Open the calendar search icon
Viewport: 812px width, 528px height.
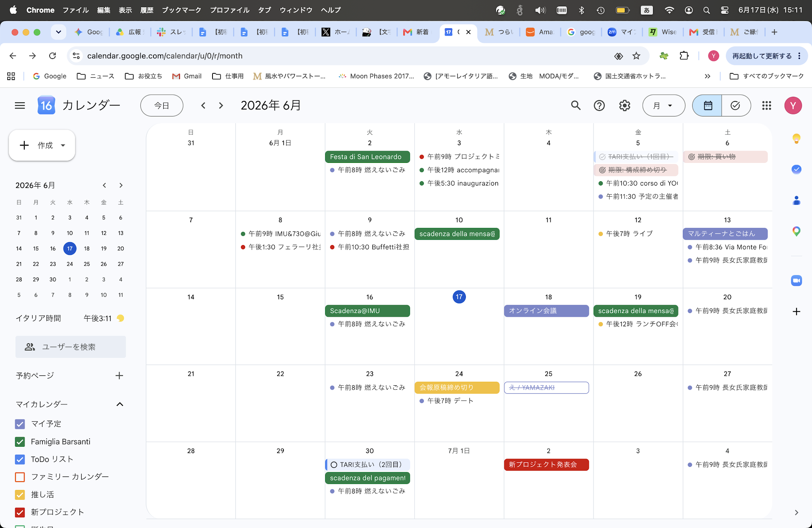(576, 105)
